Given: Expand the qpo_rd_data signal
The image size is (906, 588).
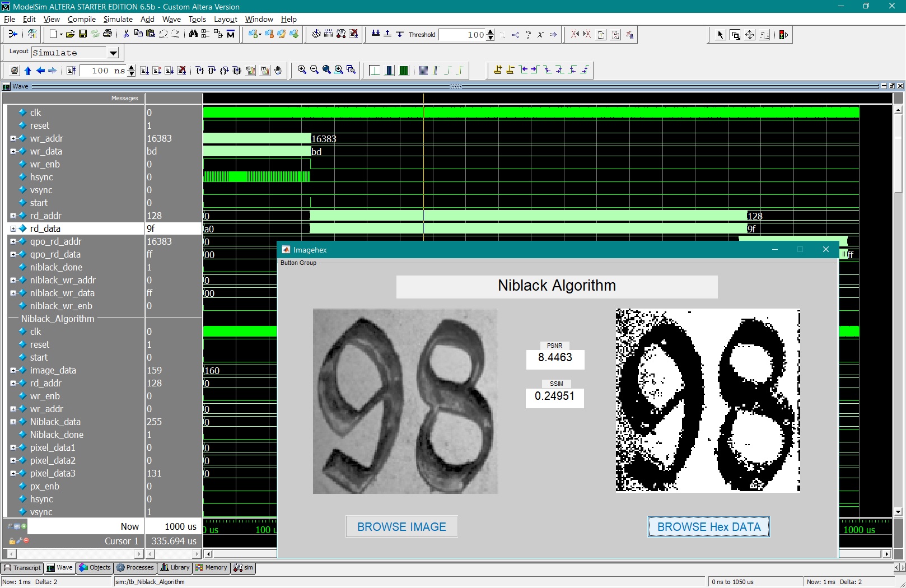Looking at the screenshot, I should pos(13,254).
